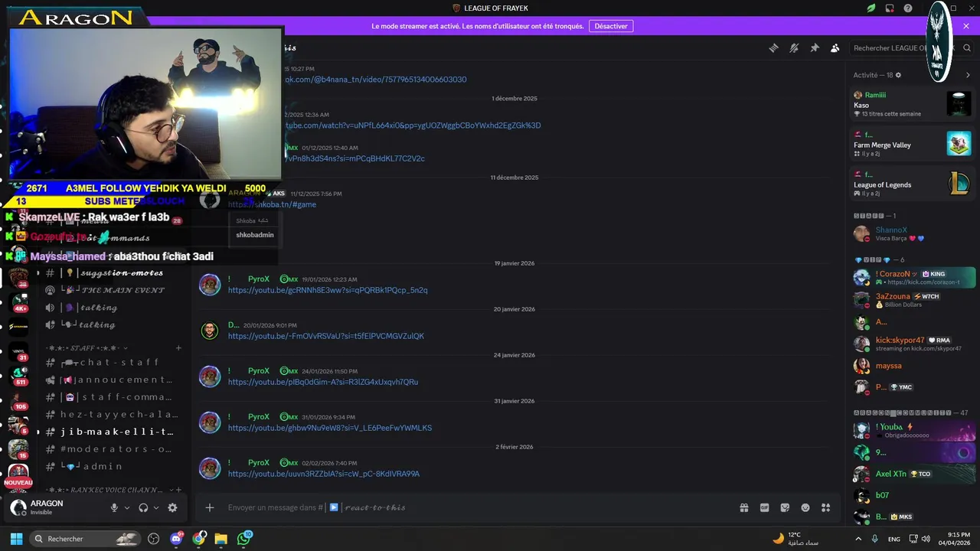Open the shkoba.tn/#game link
This screenshot has width=980, height=551.
[x=273, y=204]
